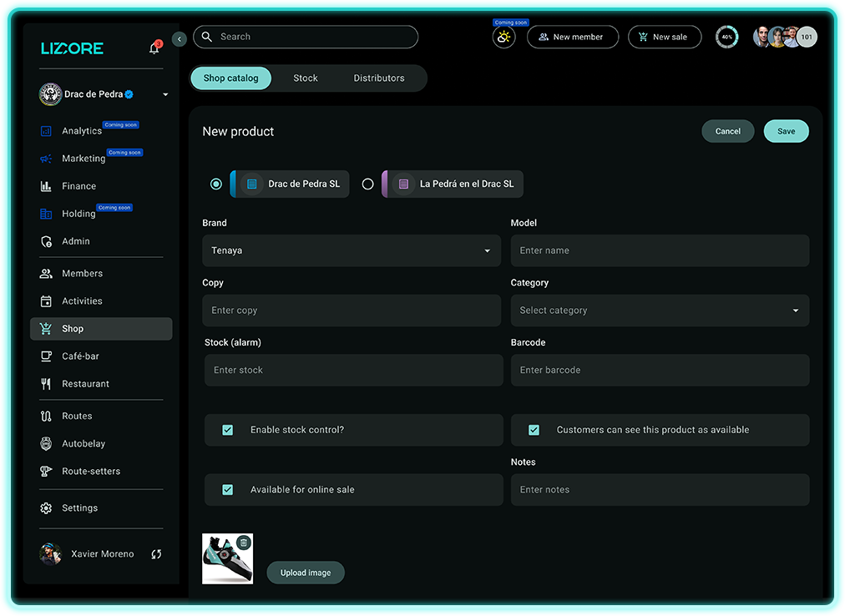This screenshot has height=616, width=845.
Task: Toggle Available for online sale checkbox
Action: [x=227, y=490]
